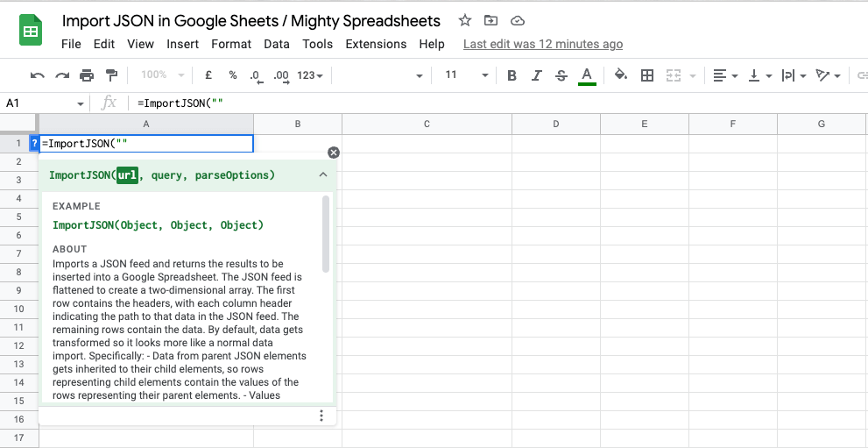Open the text color picker

pos(587,76)
